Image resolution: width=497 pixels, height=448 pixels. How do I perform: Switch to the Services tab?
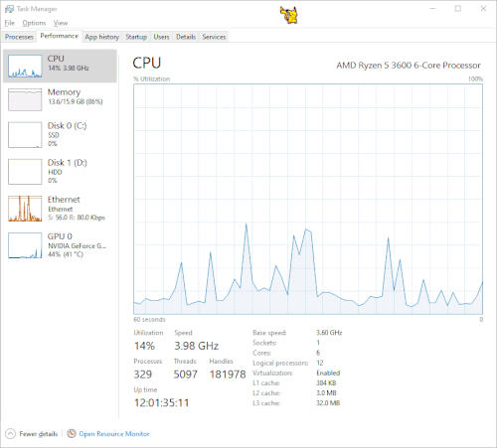tap(214, 37)
